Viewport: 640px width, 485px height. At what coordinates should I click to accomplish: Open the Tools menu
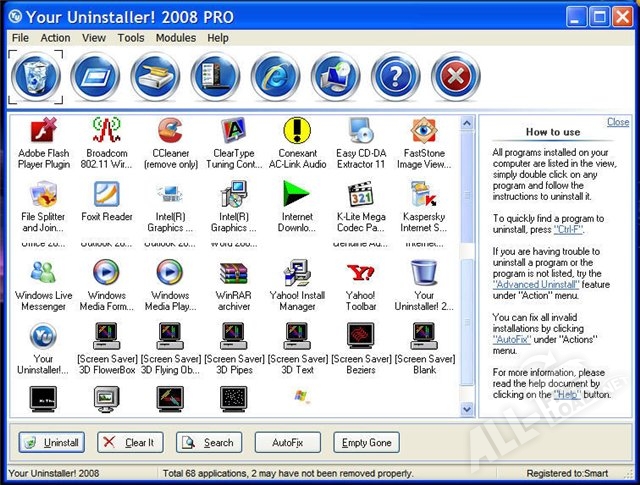pyautogui.click(x=131, y=38)
